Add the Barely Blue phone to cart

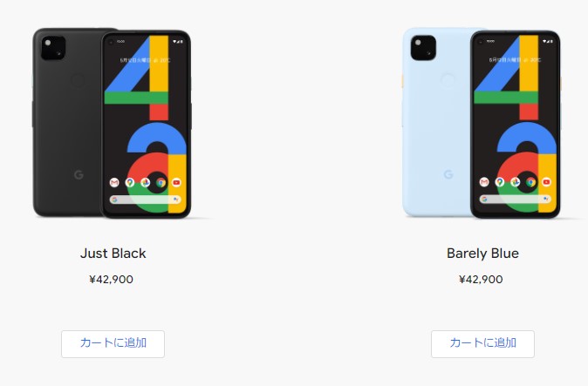coord(482,343)
